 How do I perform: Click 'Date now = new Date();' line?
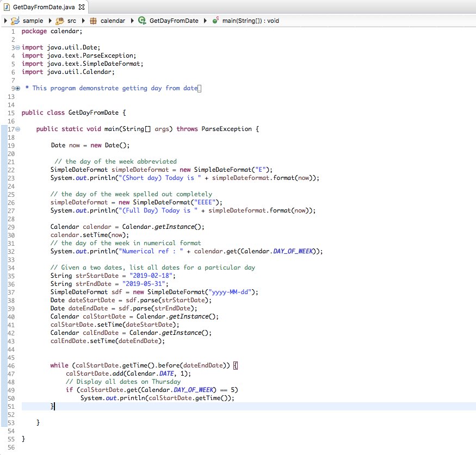tap(90, 145)
